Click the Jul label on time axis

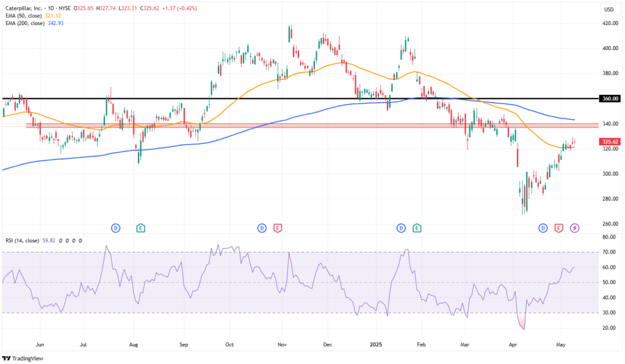coord(84,345)
